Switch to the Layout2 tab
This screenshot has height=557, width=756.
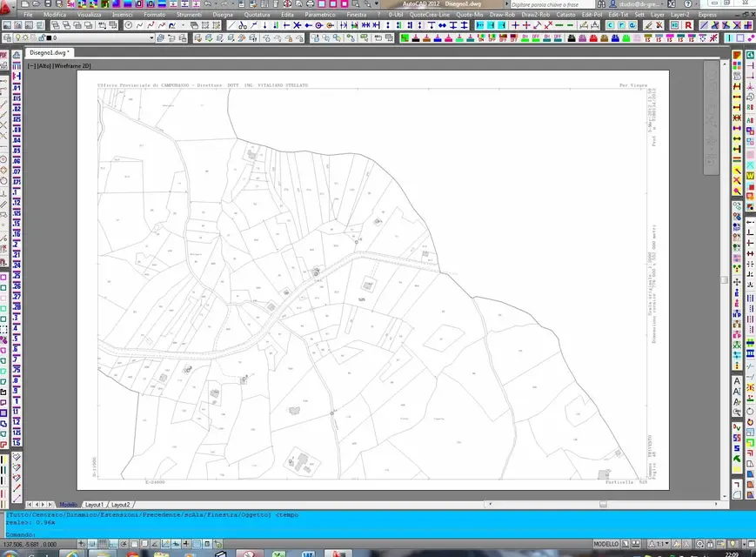(121, 505)
